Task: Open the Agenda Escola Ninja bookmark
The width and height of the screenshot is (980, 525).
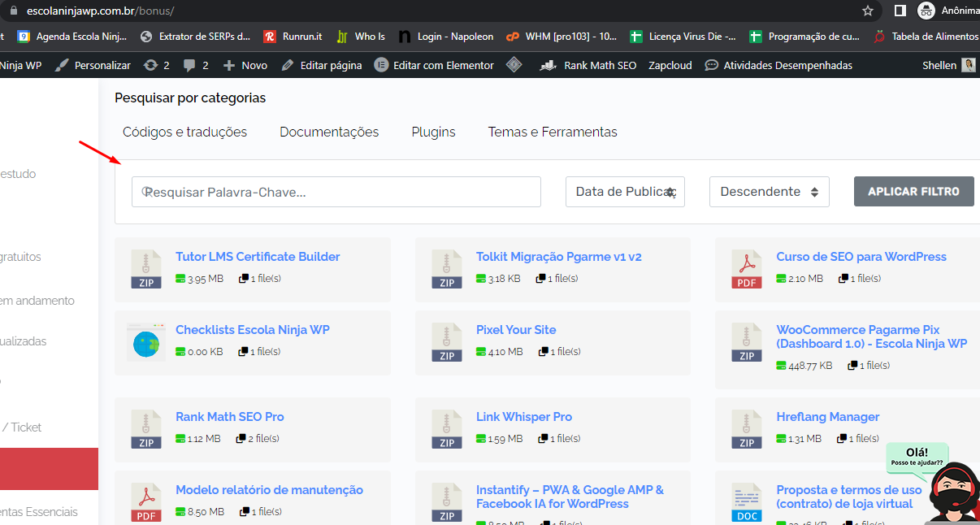Action: tap(72, 37)
